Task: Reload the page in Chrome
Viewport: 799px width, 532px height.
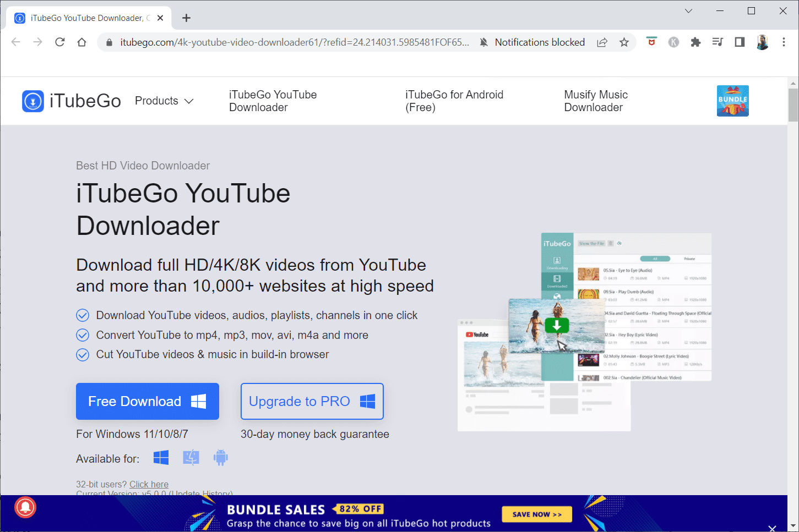Action: click(60, 42)
